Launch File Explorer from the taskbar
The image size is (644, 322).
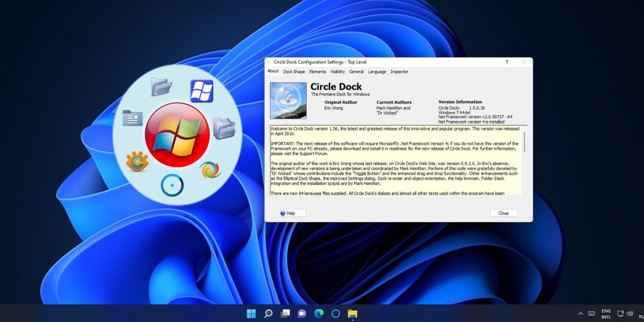[x=353, y=313]
